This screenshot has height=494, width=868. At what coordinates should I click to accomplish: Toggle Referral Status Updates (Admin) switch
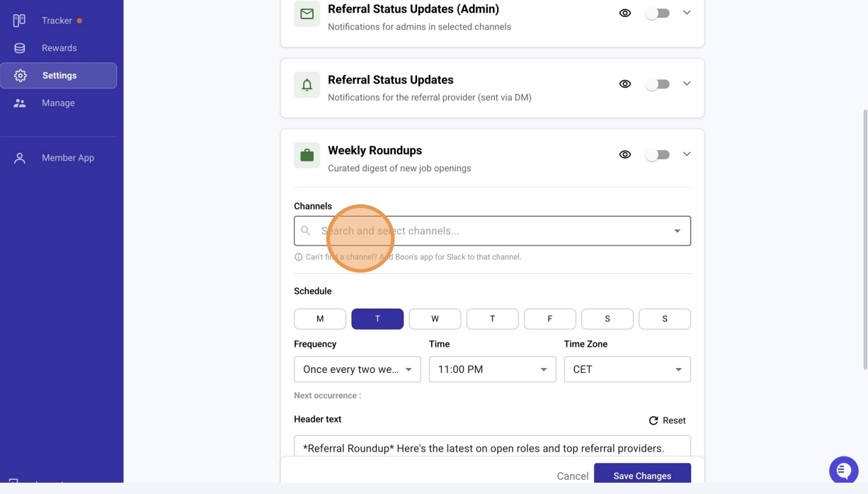658,13
